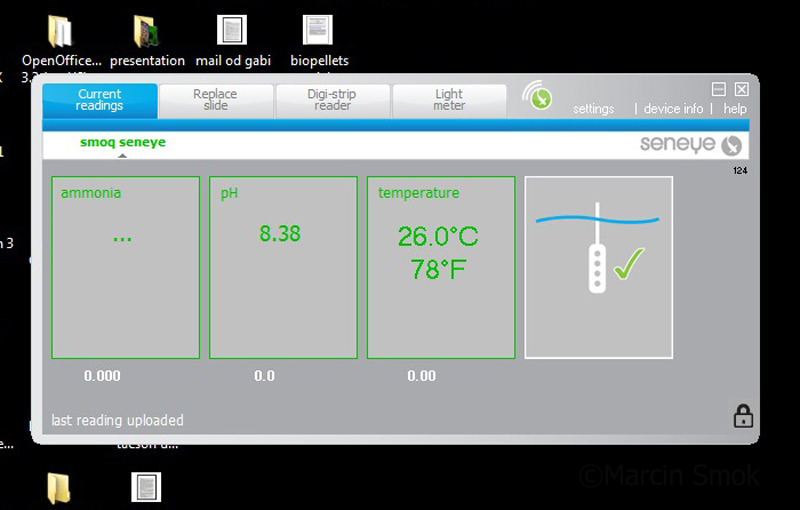This screenshot has height=510, width=800.
Task: Open device info link
Action: [x=673, y=109]
